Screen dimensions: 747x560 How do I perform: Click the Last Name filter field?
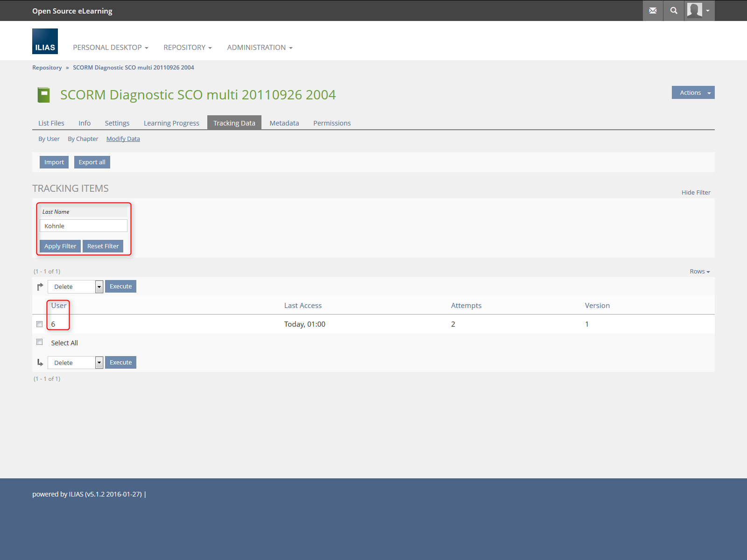pyautogui.click(x=84, y=226)
